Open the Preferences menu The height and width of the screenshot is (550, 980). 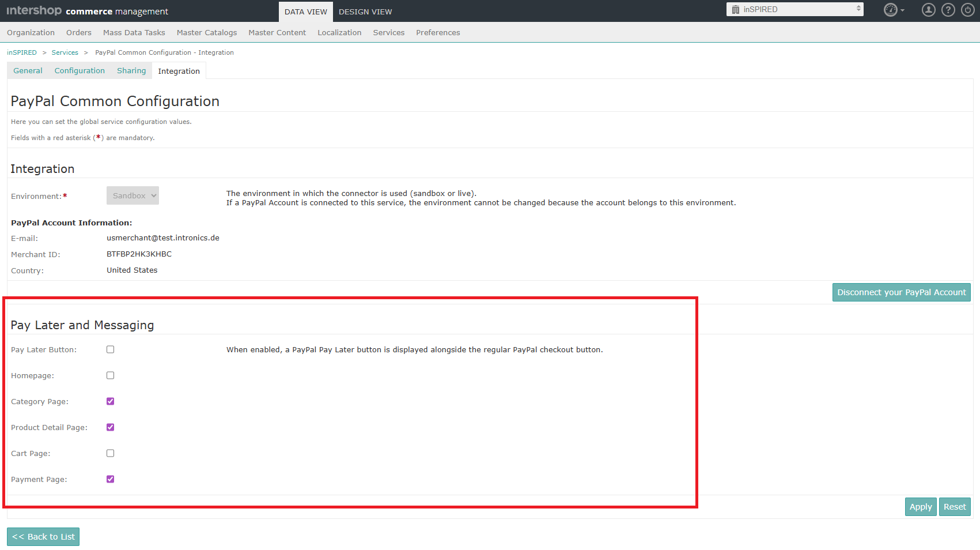(438, 32)
